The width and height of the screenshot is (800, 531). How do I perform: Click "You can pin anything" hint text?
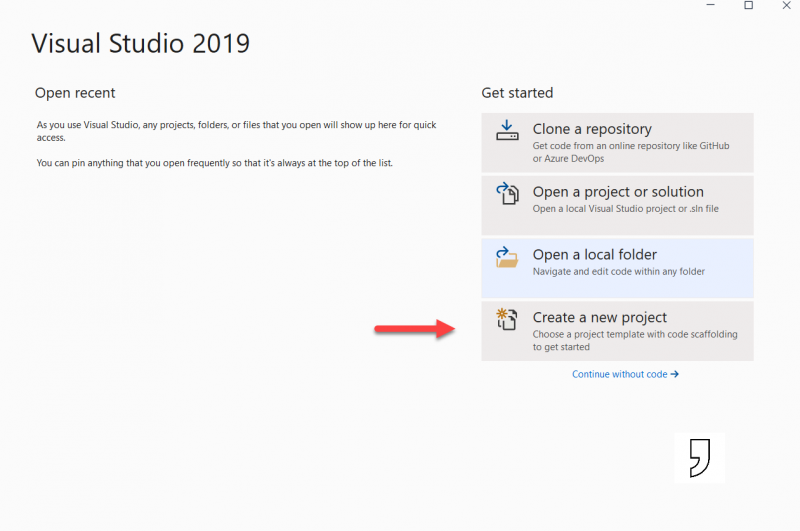coord(214,163)
